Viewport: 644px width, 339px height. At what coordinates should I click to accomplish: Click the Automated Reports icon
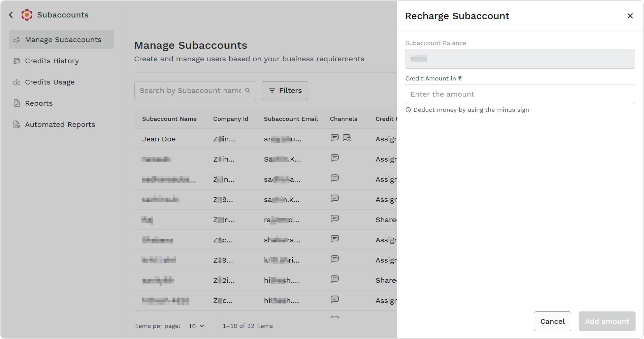pyautogui.click(x=17, y=125)
